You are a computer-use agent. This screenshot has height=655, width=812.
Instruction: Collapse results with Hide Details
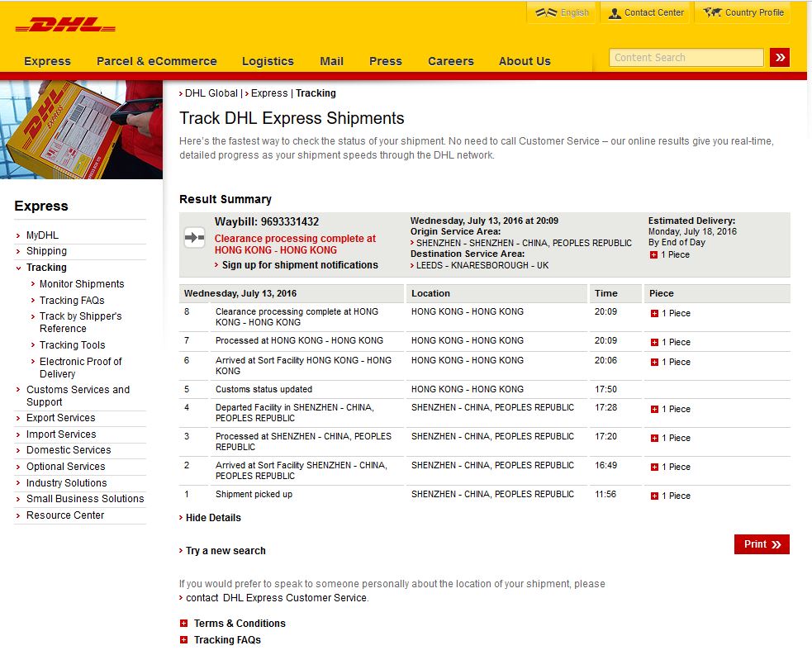click(x=213, y=518)
